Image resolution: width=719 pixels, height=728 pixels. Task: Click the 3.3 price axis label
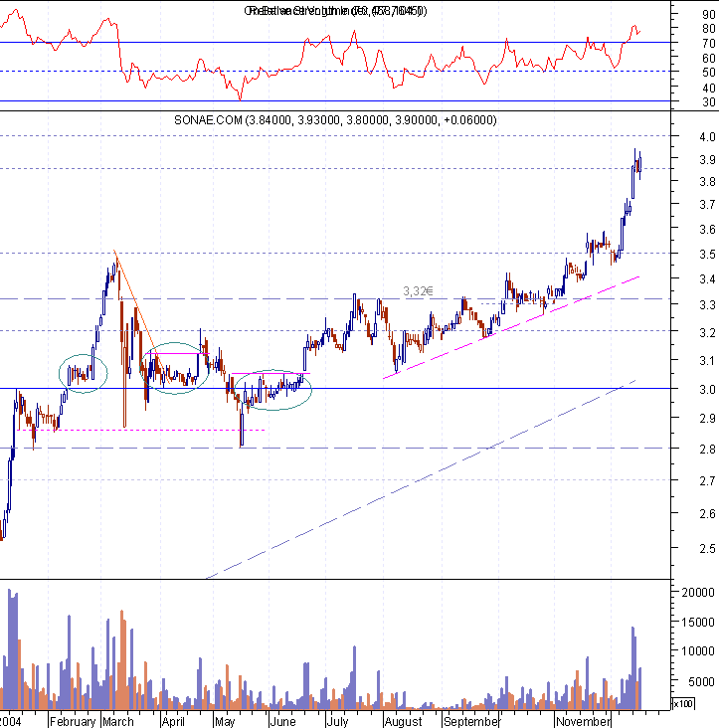coord(707,305)
